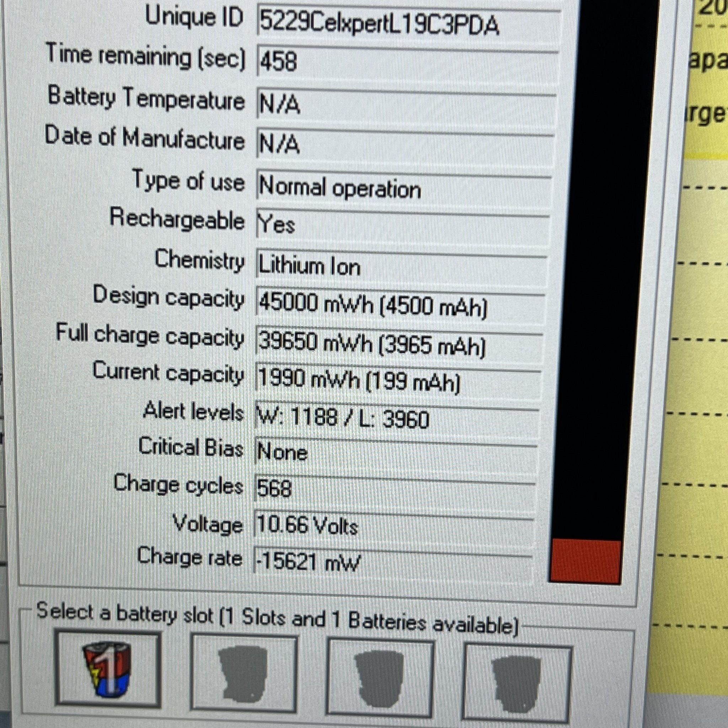The width and height of the screenshot is (728, 728).
Task: Click the Charge rate -15621 mW field
Action: coord(392,562)
